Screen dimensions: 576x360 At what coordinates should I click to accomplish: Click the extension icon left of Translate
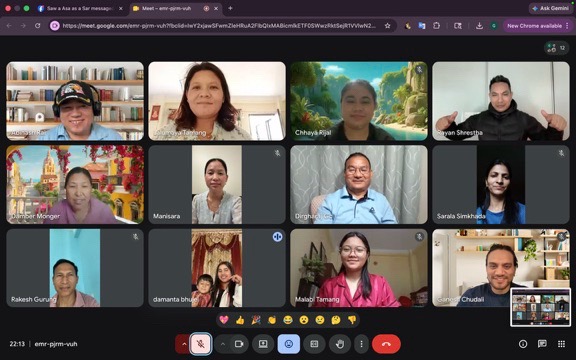click(x=408, y=26)
